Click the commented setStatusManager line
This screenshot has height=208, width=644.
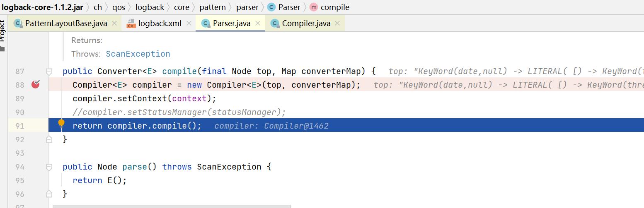click(179, 112)
